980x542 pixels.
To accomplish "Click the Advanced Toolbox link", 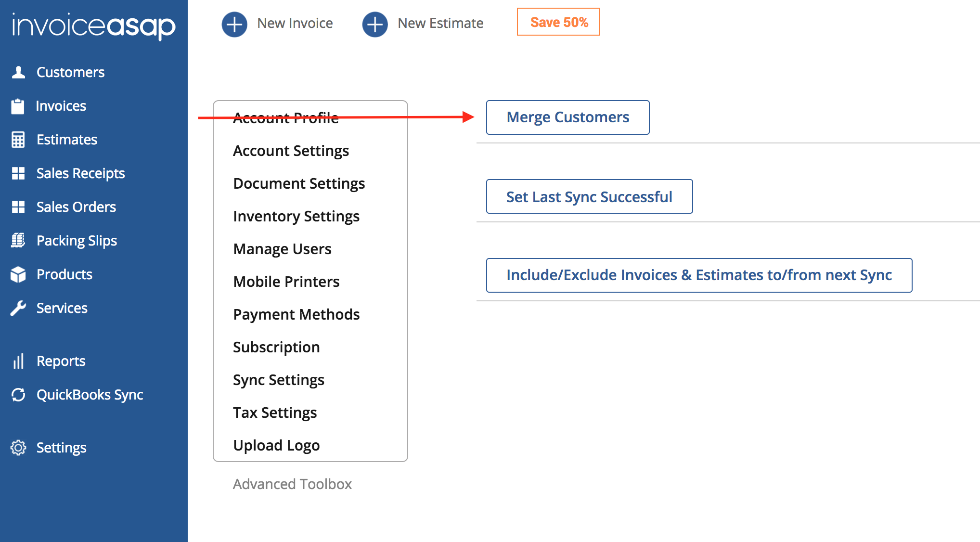I will (292, 484).
